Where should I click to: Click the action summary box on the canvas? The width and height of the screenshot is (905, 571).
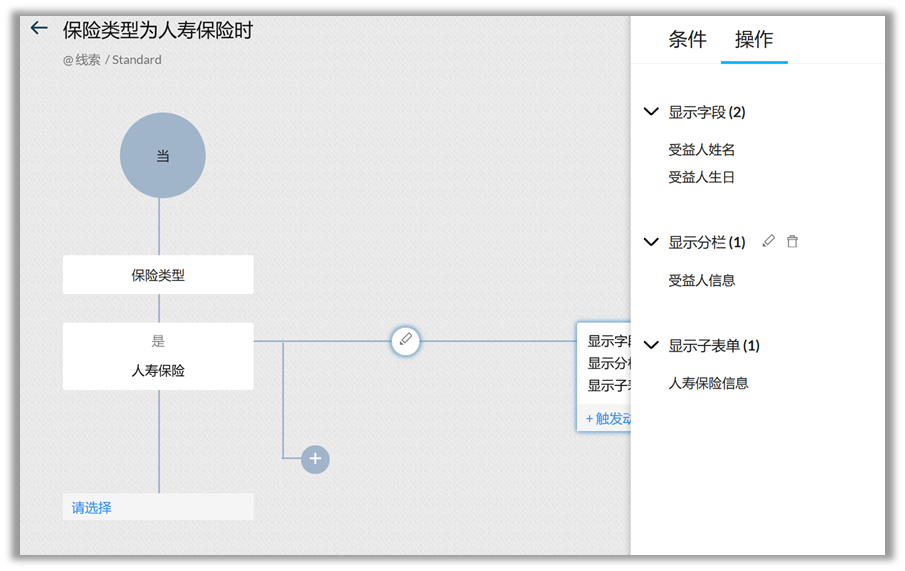[x=605, y=362]
